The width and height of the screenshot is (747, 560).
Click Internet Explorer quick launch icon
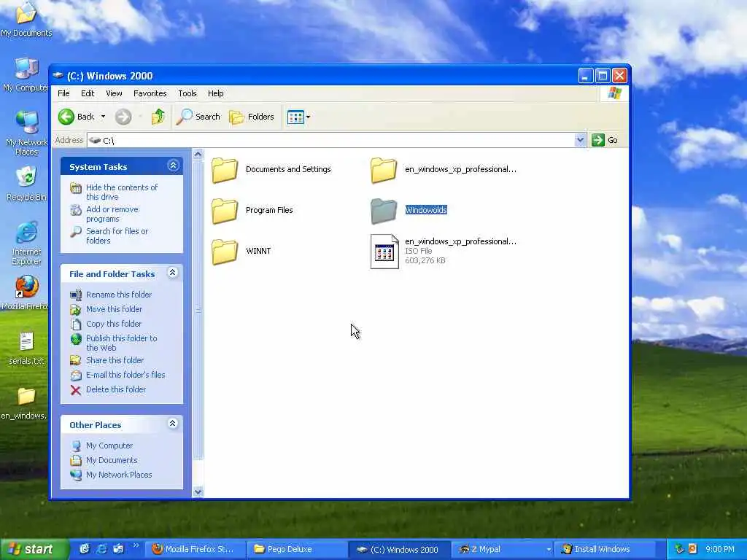point(101,549)
